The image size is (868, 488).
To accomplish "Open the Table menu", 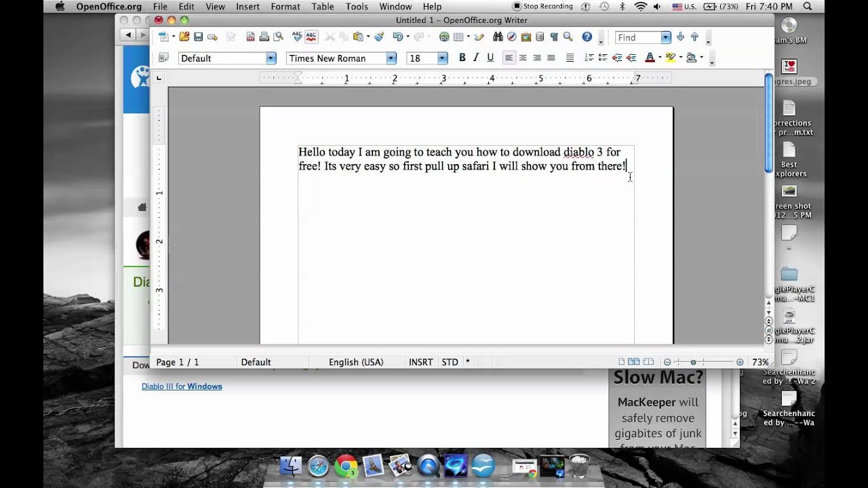I will tap(323, 6).
